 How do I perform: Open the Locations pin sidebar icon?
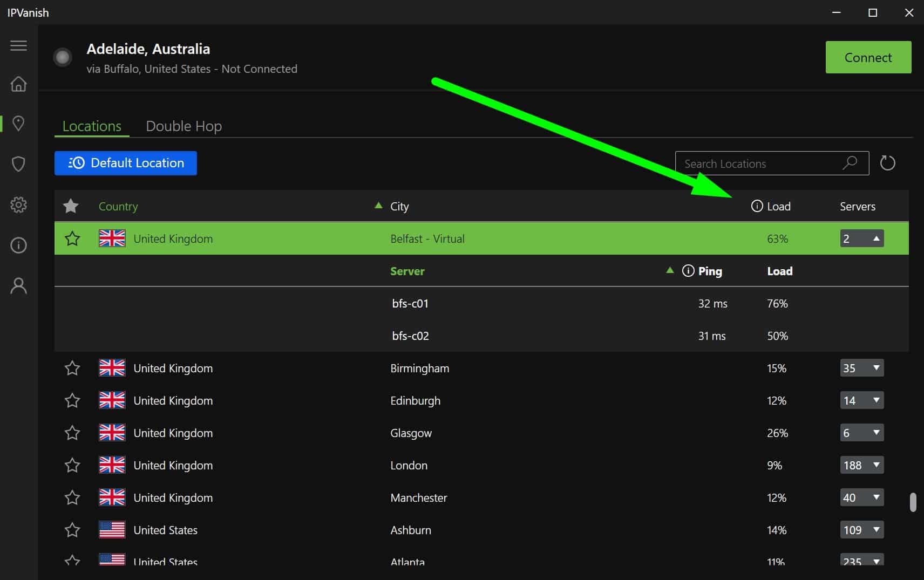click(x=18, y=124)
